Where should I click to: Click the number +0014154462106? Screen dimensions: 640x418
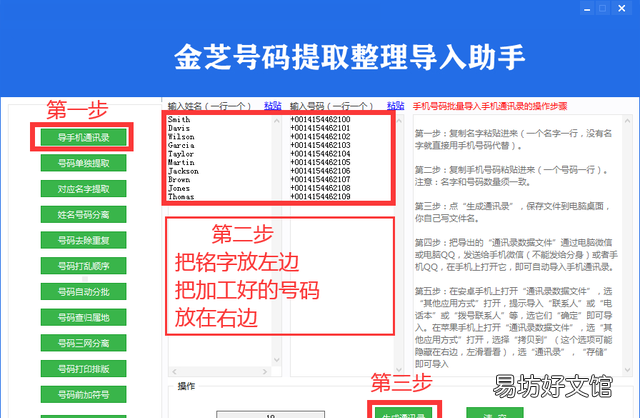[x=320, y=171]
